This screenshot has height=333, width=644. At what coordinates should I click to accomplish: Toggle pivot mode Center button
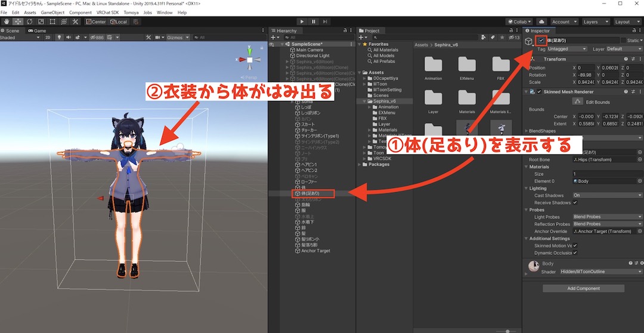95,22
